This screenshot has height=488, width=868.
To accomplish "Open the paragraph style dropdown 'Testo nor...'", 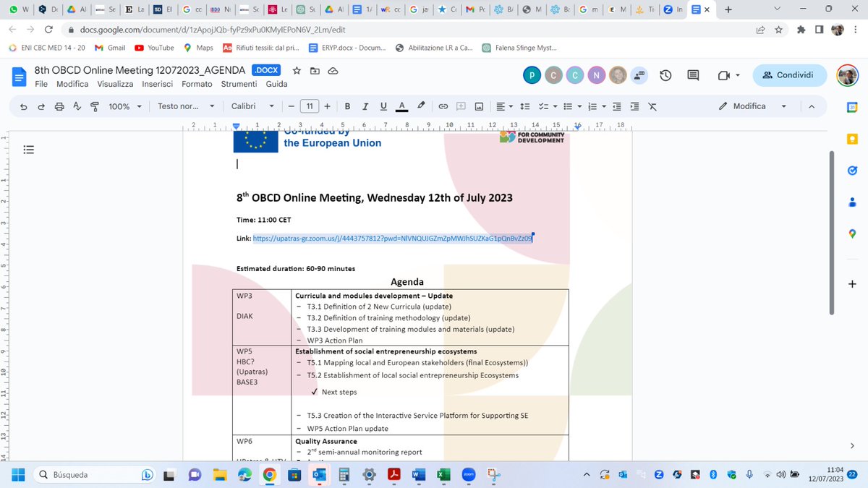I will [x=186, y=106].
